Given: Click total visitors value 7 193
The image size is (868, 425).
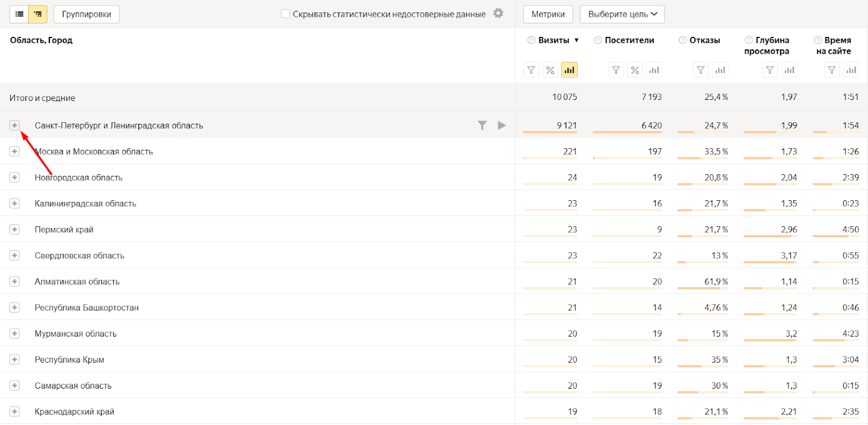Looking at the screenshot, I should pyautogui.click(x=652, y=97).
